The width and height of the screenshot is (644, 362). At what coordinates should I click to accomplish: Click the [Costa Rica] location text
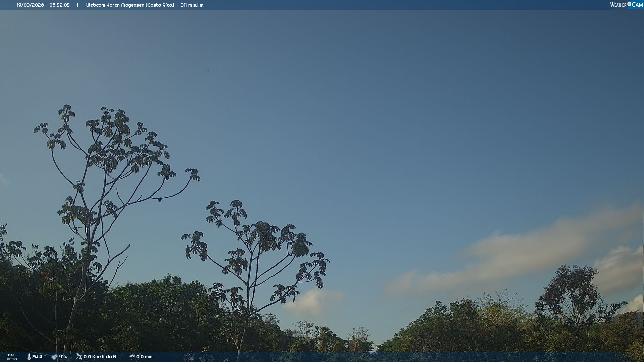point(160,5)
